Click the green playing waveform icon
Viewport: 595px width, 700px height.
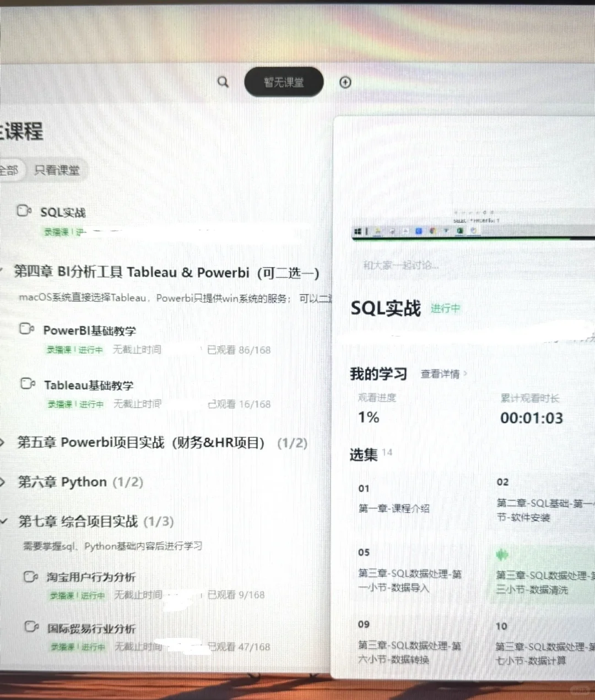[x=502, y=555]
